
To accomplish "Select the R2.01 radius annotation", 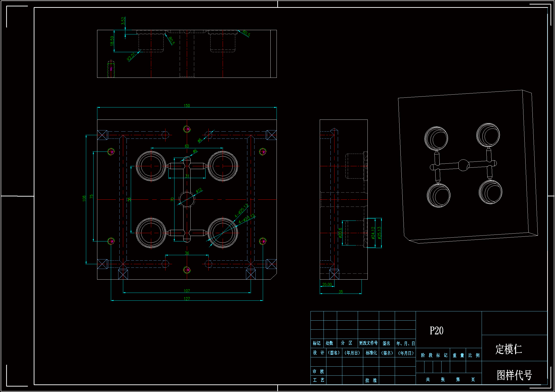I will tap(131, 57).
